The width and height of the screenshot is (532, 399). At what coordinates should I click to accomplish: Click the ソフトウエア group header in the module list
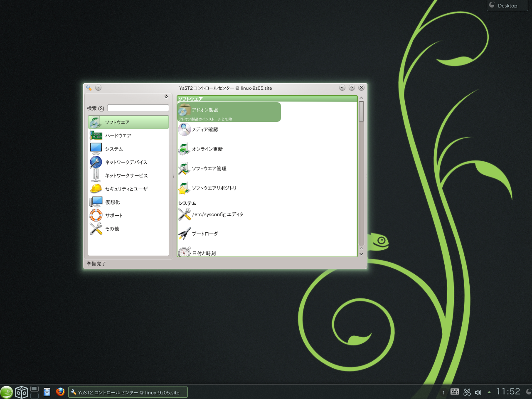(x=267, y=99)
